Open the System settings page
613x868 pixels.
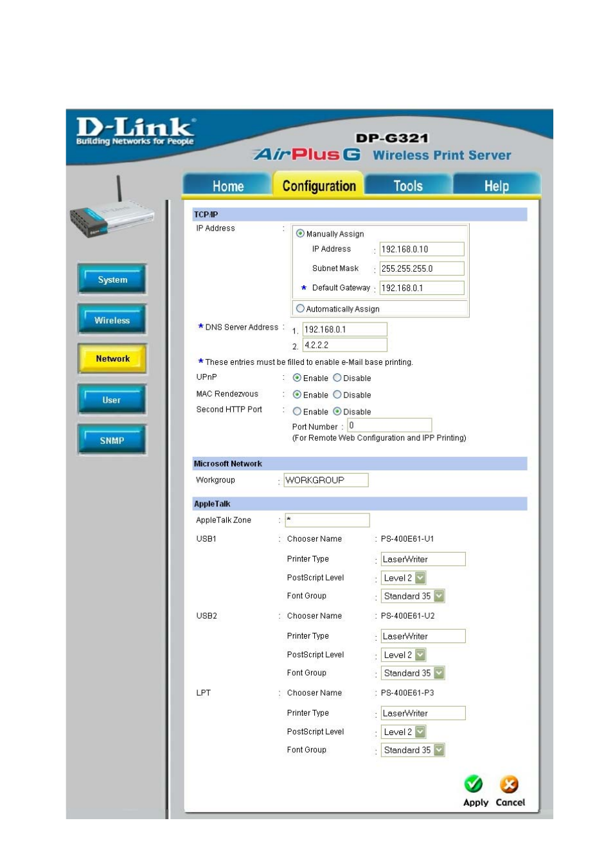pos(112,279)
